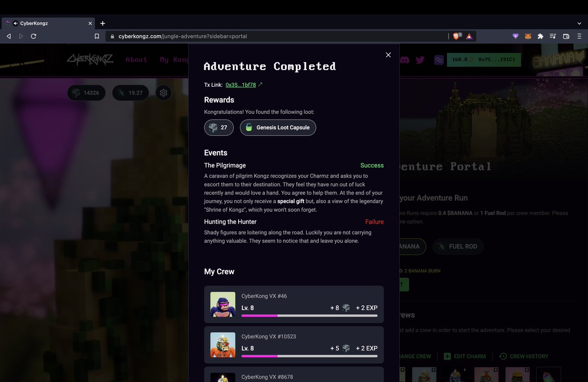Bookmark this page
This screenshot has height=382, width=588.
point(97,36)
